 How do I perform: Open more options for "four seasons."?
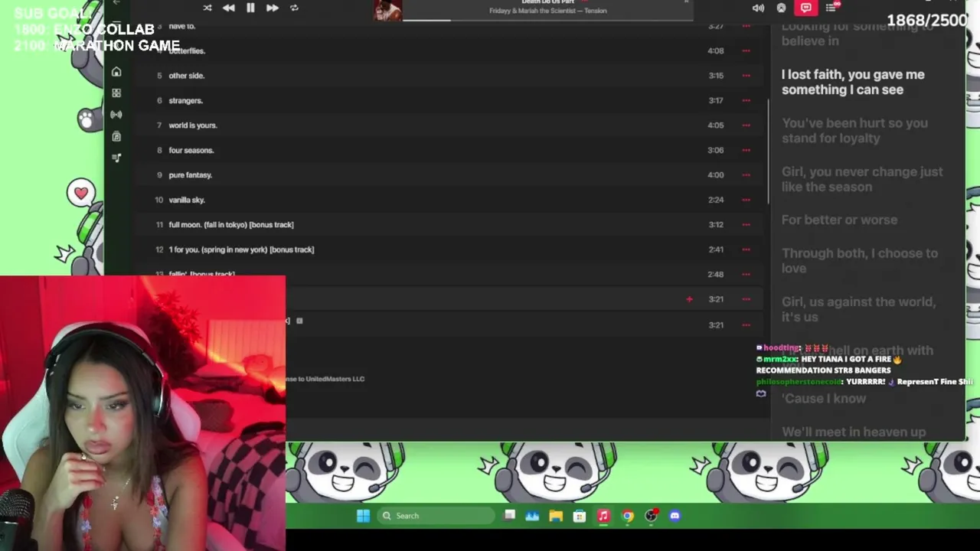[746, 150]
